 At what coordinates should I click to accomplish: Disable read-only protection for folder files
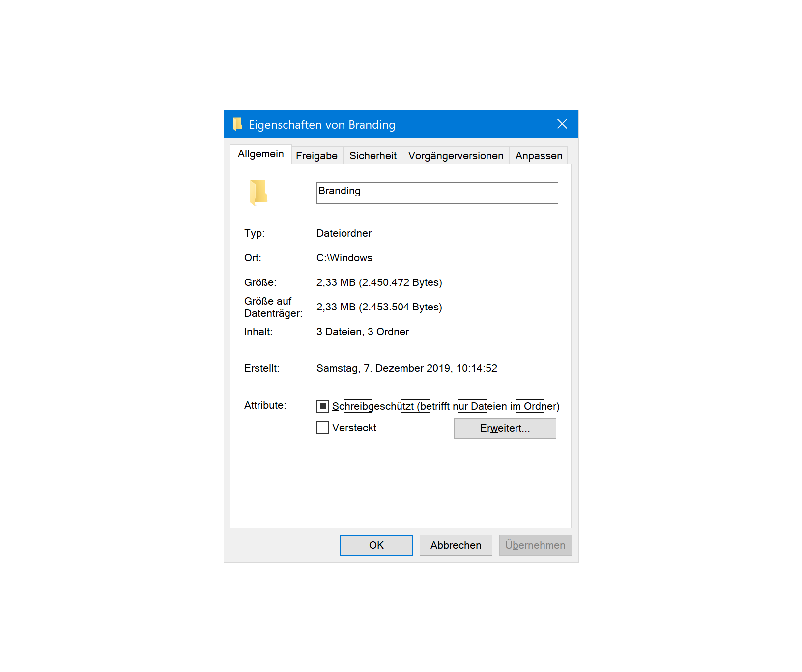(x=323, y=406)
